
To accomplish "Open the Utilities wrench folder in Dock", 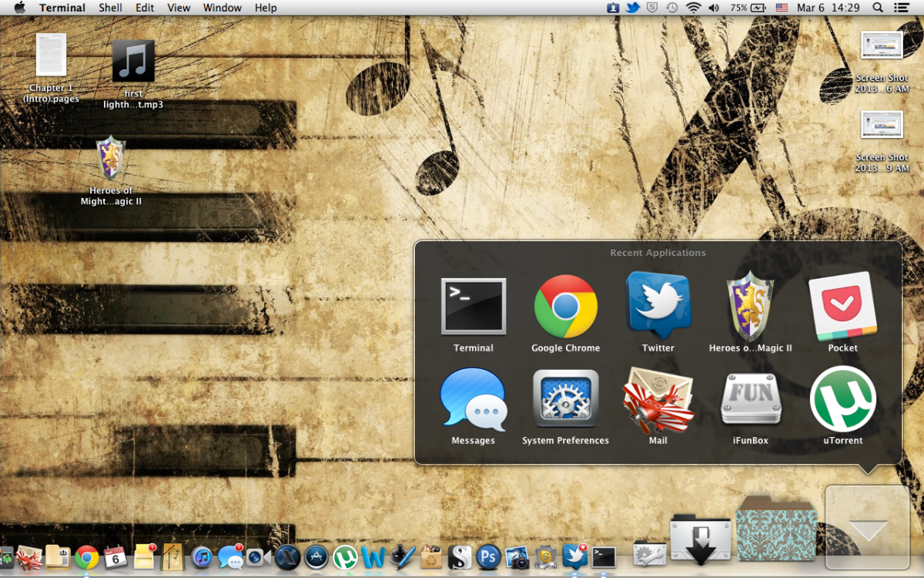I will pyautogui.click(x=649, y=555).
